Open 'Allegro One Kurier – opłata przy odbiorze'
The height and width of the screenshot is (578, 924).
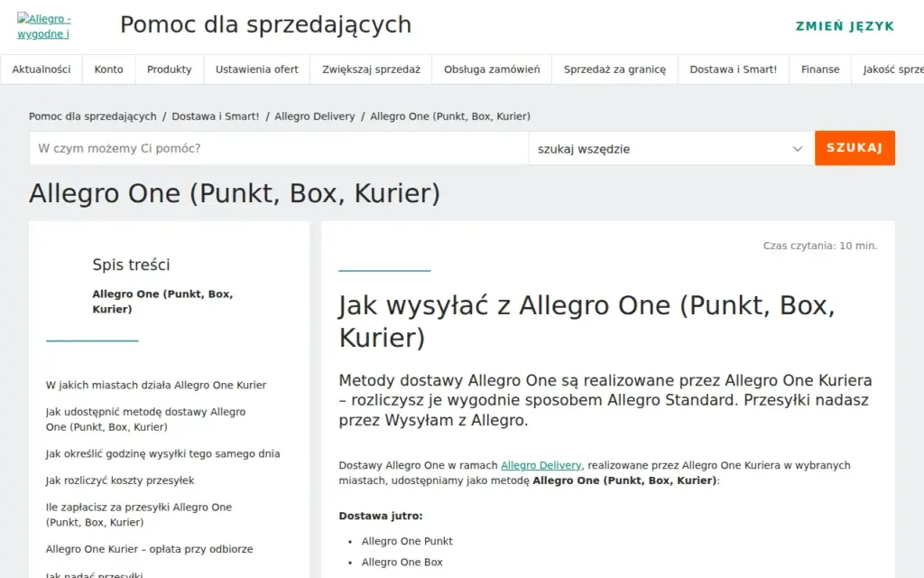click(x=150, y=549)
